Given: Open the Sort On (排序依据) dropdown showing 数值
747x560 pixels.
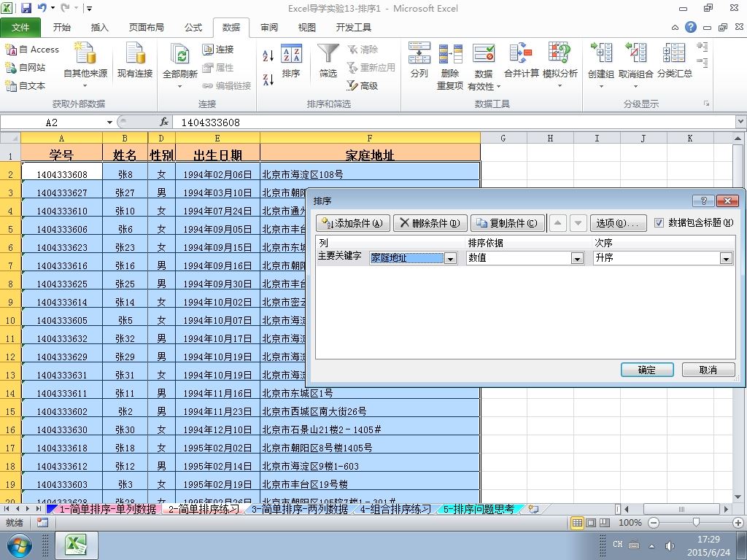Looking at the screenshot, I should [x=578, y=258].
